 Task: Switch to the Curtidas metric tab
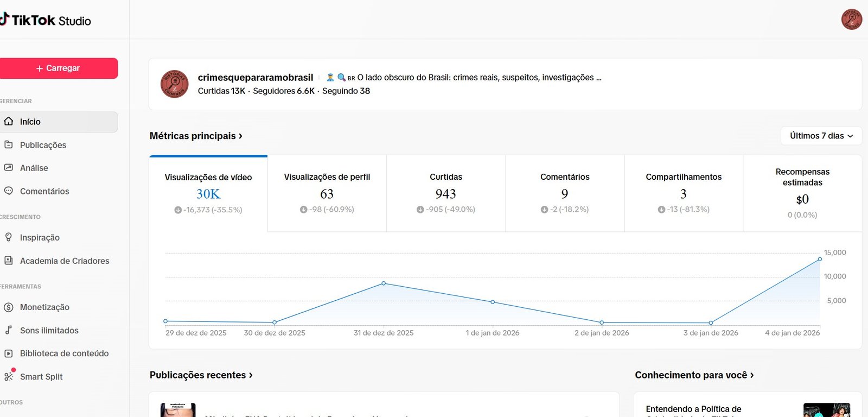445,193
